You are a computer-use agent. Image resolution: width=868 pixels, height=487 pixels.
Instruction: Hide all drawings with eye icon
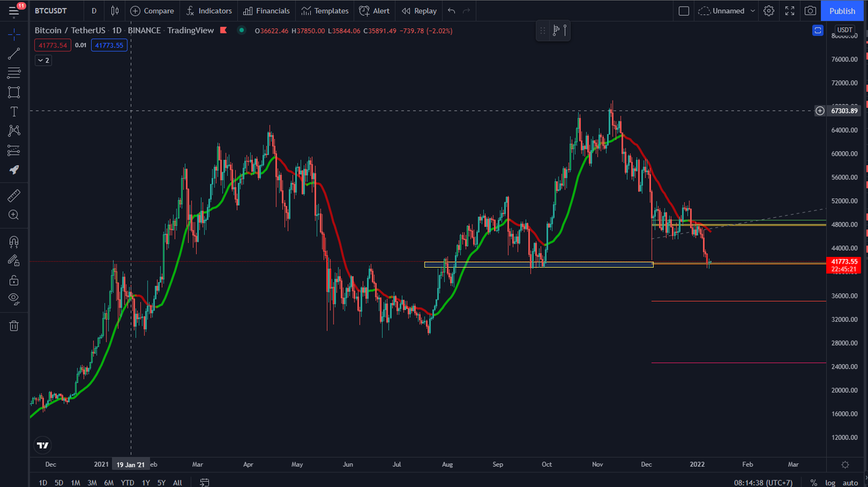point(14,299)
